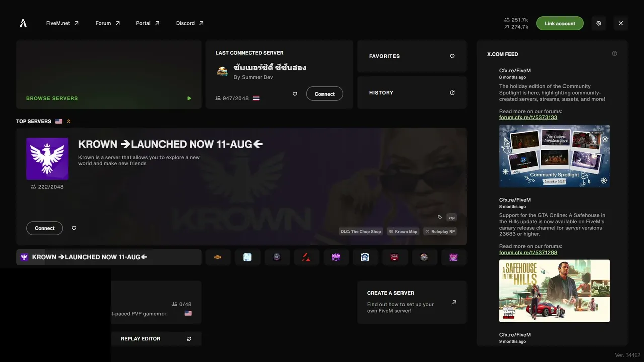Open the forum.cfx.re/t/5371288 link
Image resolution: width=644 pixels, height=362 pixels.
pyautogui.click(x=528, y=252)
